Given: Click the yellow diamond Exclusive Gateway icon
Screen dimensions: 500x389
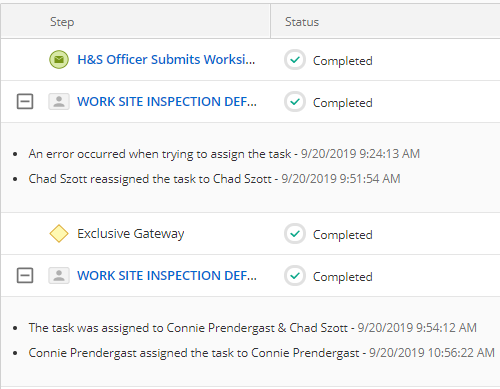Looking at the screenshot, I should pos(59,234).
